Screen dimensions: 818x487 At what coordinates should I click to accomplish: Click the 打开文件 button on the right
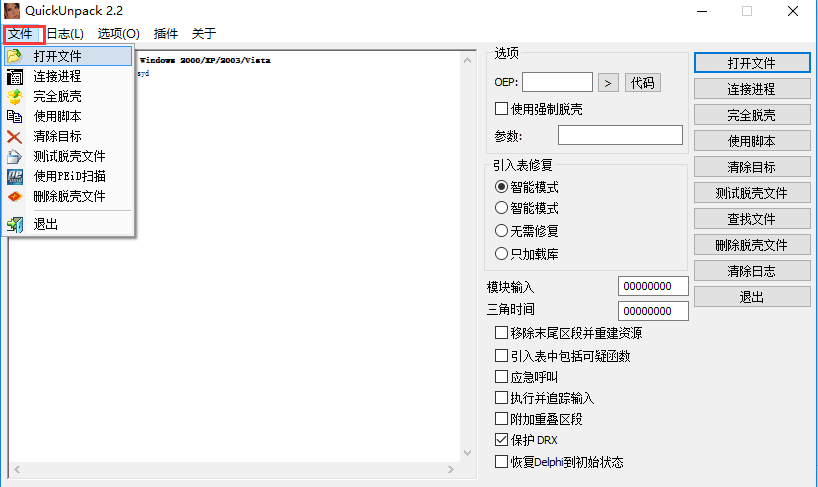click(x=752, y=63)
